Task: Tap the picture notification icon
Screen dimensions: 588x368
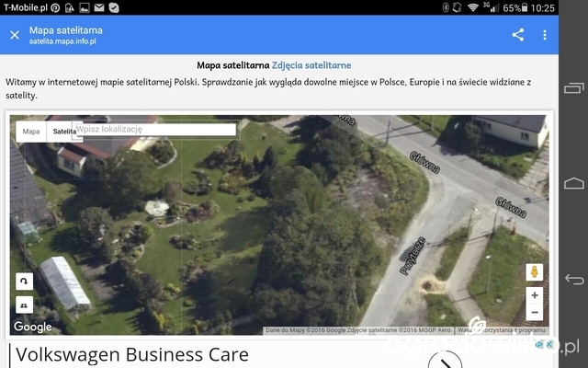Action: (85, 7)
